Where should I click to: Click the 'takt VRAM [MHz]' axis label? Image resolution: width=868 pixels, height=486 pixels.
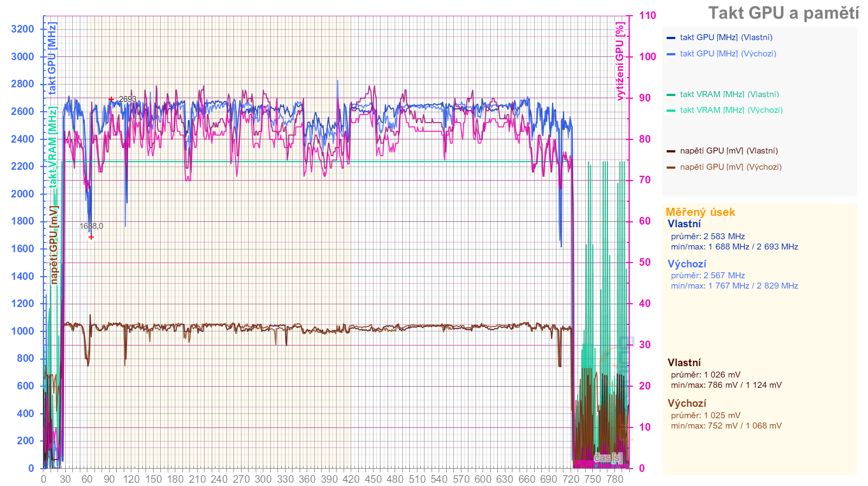pyautogui.click(x=52, y=147)
